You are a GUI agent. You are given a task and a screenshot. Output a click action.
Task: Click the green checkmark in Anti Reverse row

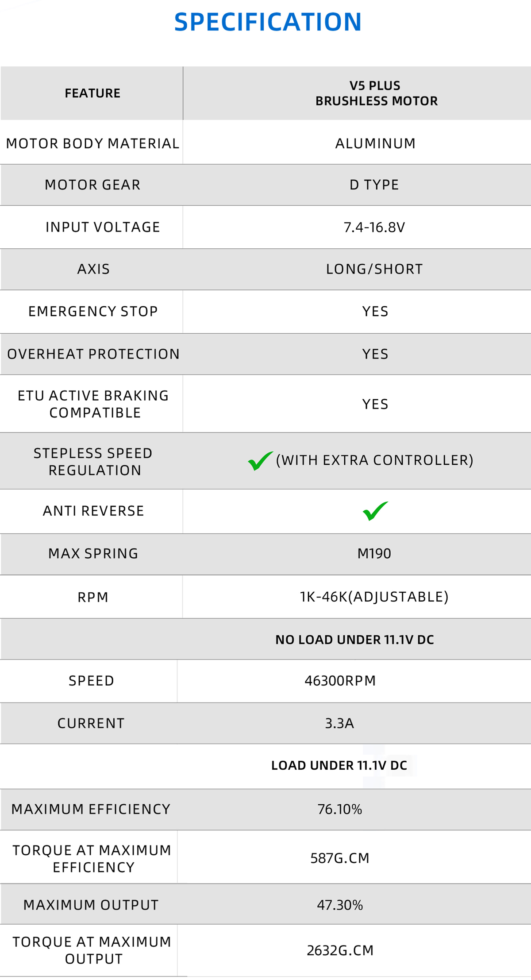tap(375, 511)
